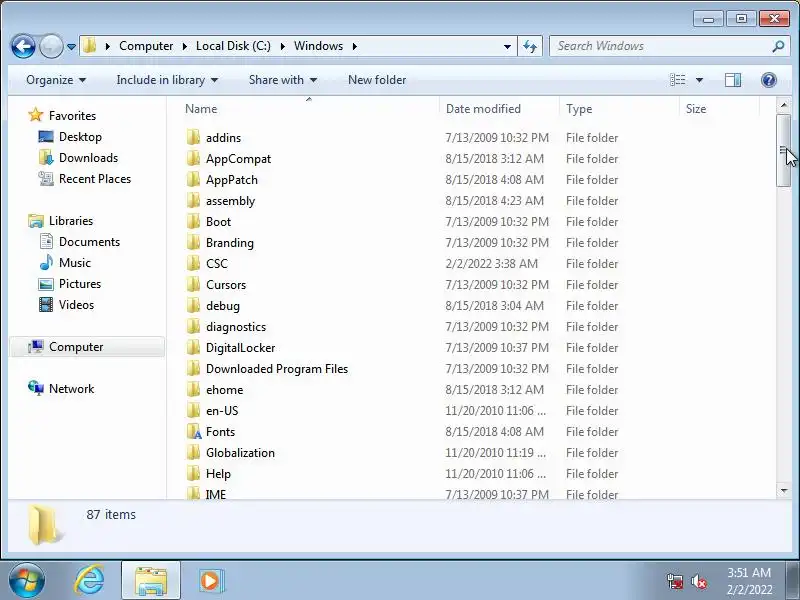Open the address bar previous locations dropdown
Screen dimensions: 800x600
pos(507,46)
